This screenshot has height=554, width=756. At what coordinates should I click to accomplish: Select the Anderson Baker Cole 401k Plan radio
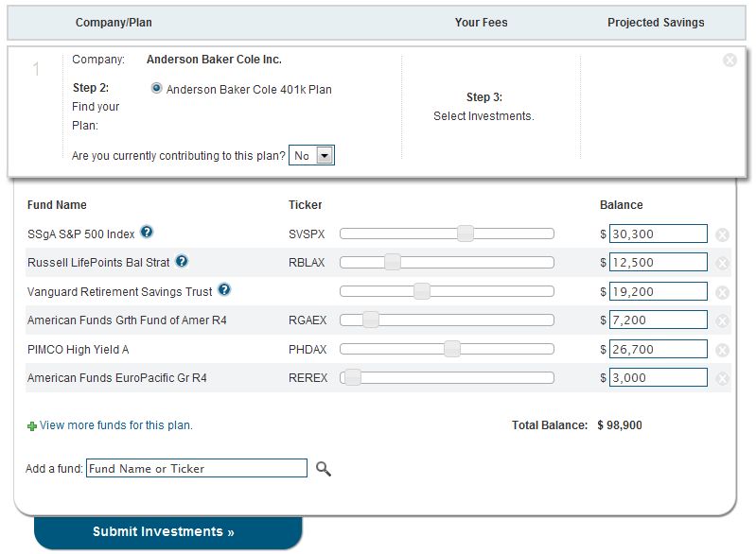click(156, 88)
